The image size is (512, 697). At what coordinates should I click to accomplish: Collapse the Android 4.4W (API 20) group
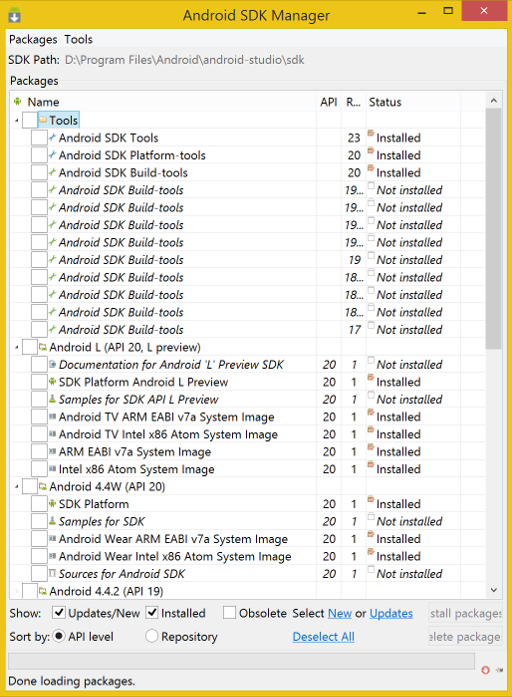tap(16, 487)
